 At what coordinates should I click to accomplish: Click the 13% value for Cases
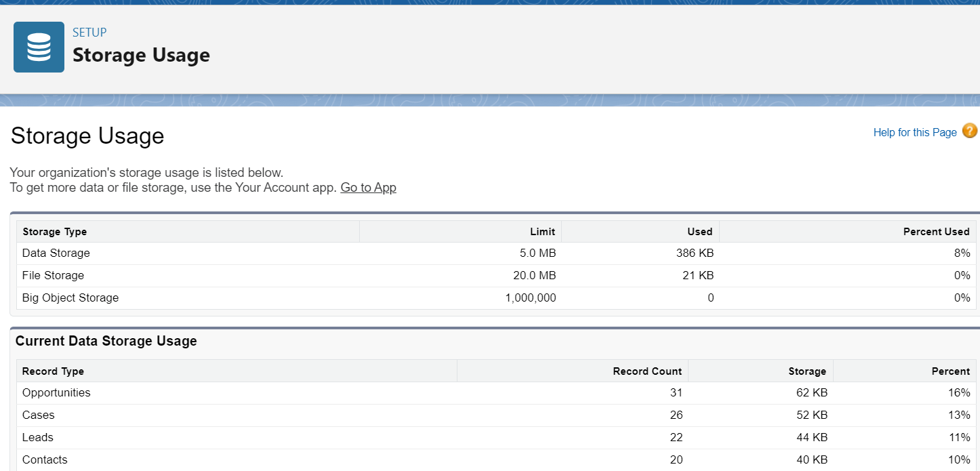tap(959, 415)
